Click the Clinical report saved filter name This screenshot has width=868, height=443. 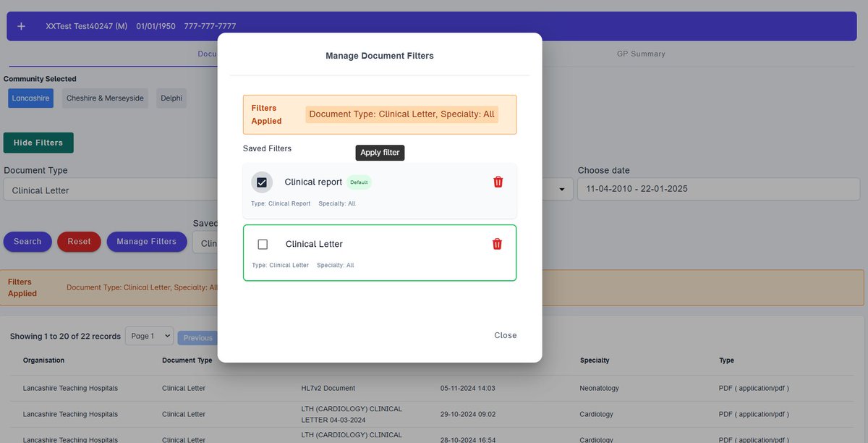coord(313,182)
